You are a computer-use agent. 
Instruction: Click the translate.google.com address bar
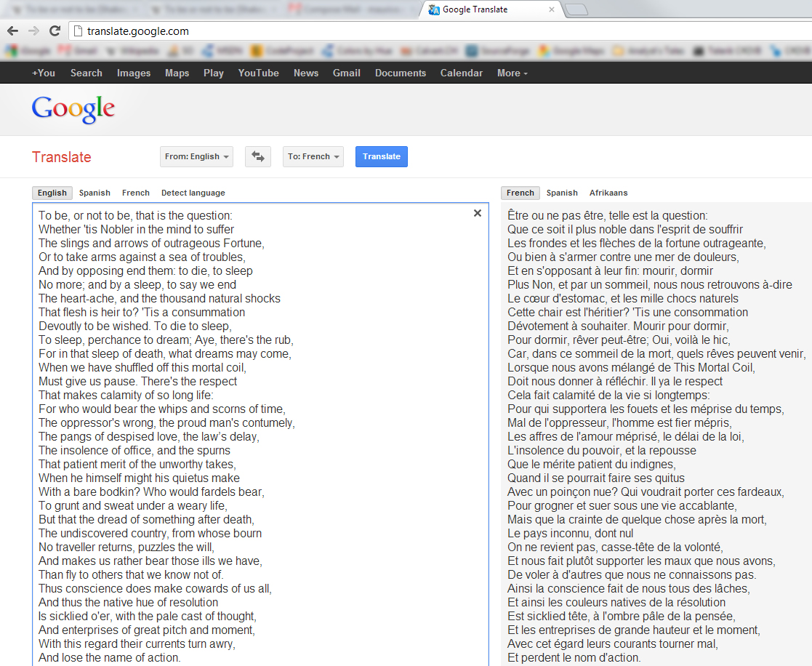pos(441,31)
